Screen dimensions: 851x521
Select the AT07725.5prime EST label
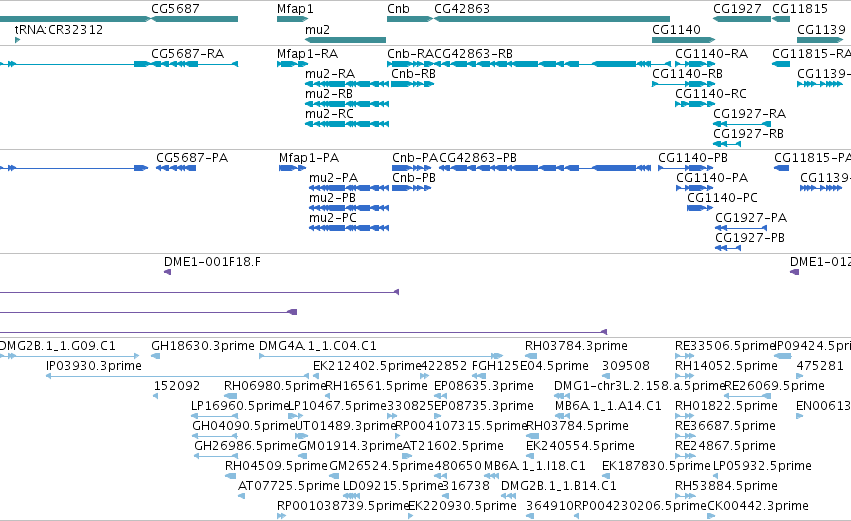[x=289, y=487]
